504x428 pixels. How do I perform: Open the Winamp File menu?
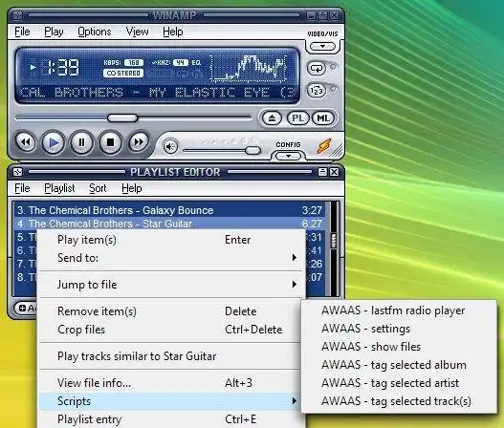click(22, 32)
